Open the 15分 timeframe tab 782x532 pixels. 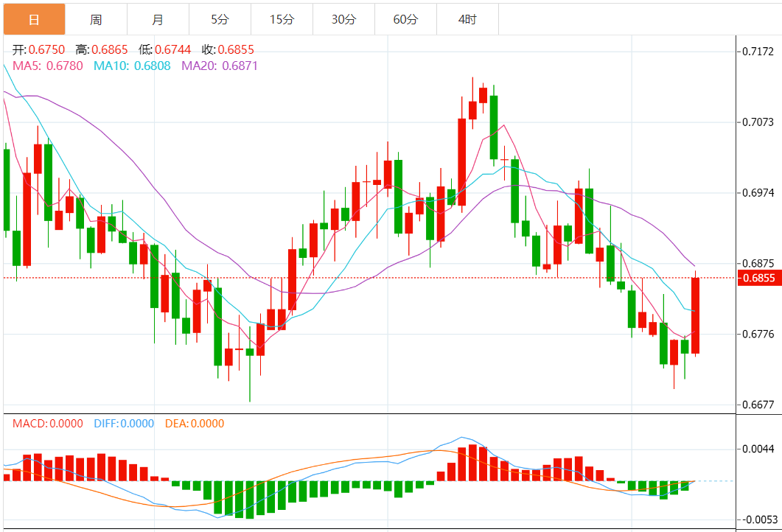click(282, 19)
